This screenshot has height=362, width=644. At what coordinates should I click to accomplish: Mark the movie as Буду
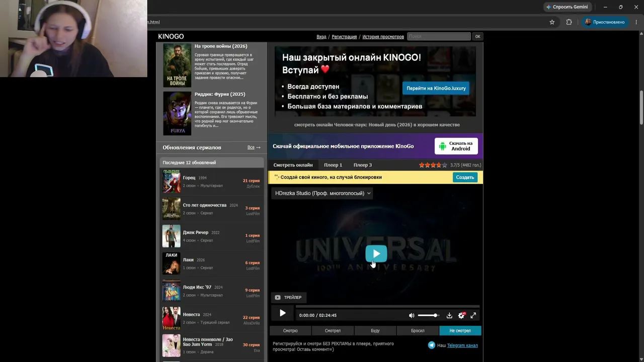375,330
